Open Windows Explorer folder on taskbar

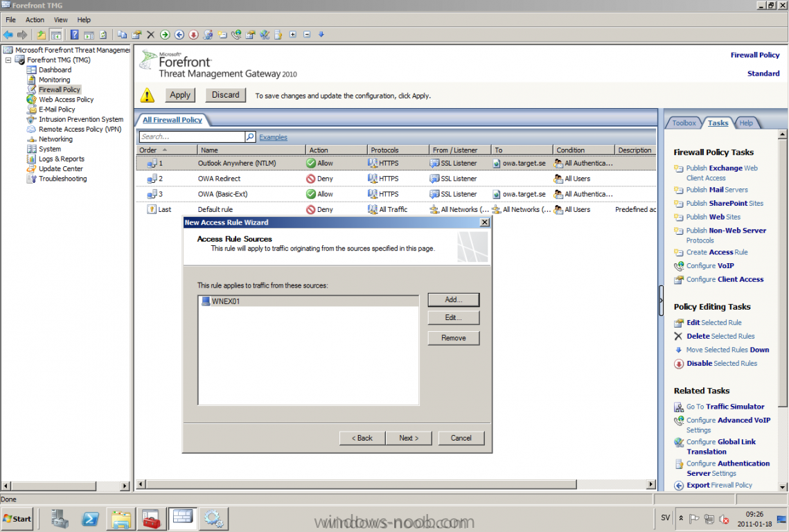point(121,519)
